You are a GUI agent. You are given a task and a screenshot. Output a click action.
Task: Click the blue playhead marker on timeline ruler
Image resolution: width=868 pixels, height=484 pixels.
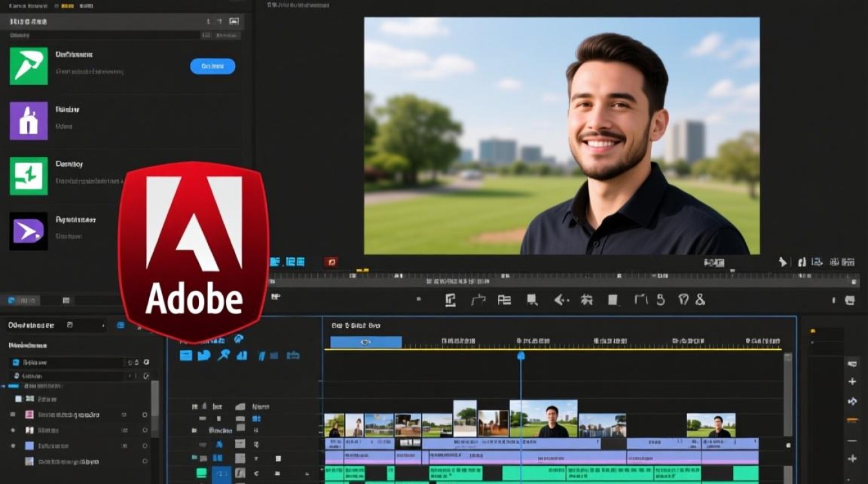pos(521,356)
